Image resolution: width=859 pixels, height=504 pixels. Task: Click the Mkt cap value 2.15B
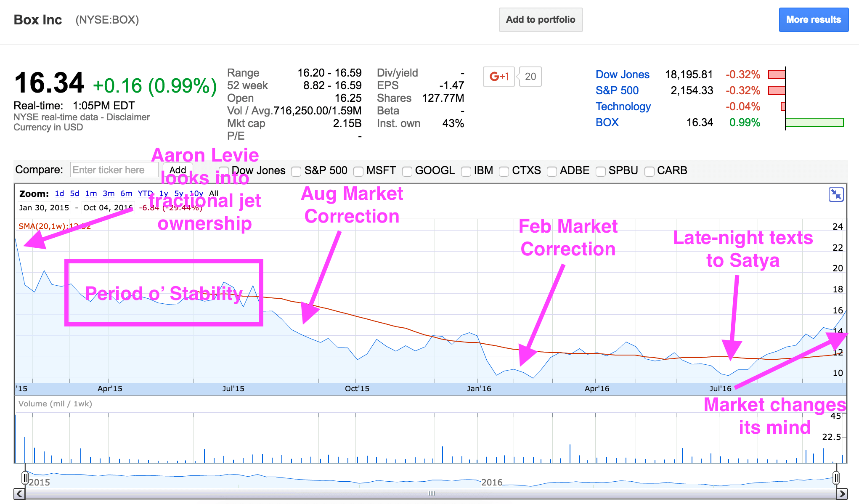pos(347,123)
